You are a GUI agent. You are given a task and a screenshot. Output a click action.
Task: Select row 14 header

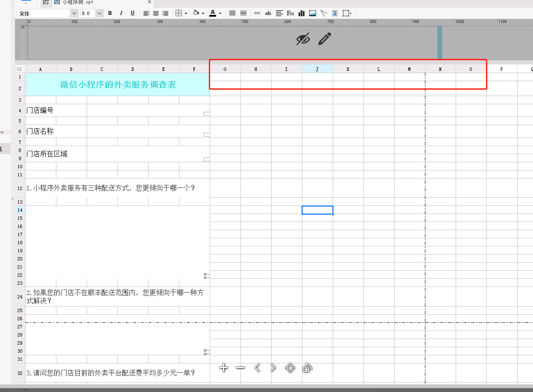[20, 210]
